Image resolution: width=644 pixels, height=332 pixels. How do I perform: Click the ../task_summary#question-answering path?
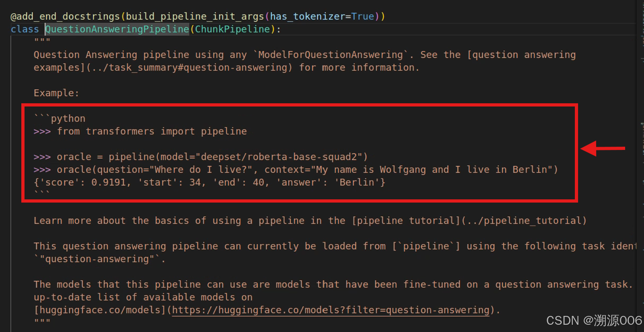190,68
